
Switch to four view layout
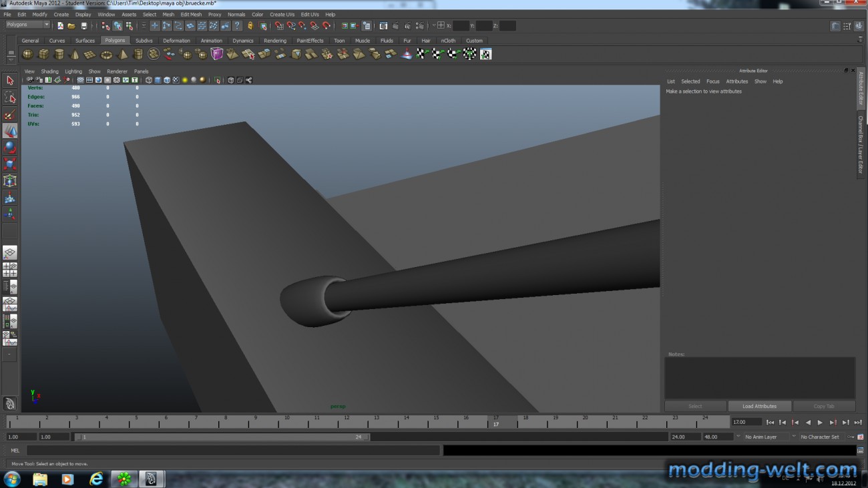[10, 270]
